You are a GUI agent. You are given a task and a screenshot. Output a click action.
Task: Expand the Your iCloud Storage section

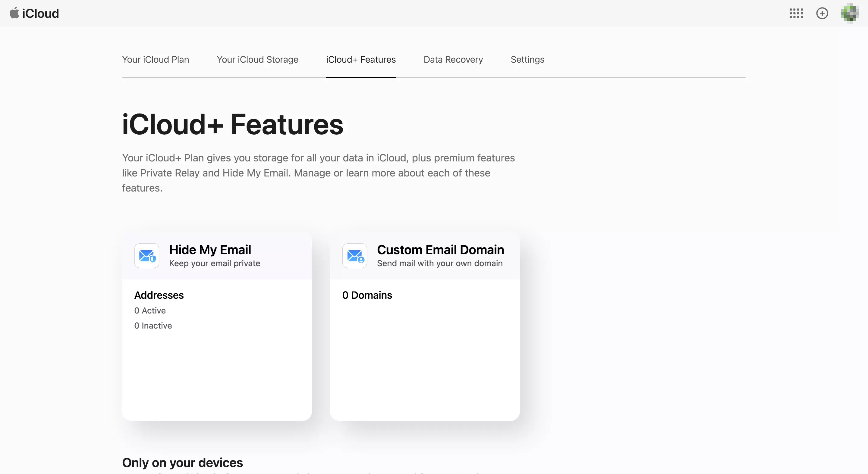(x=258, y=59)
